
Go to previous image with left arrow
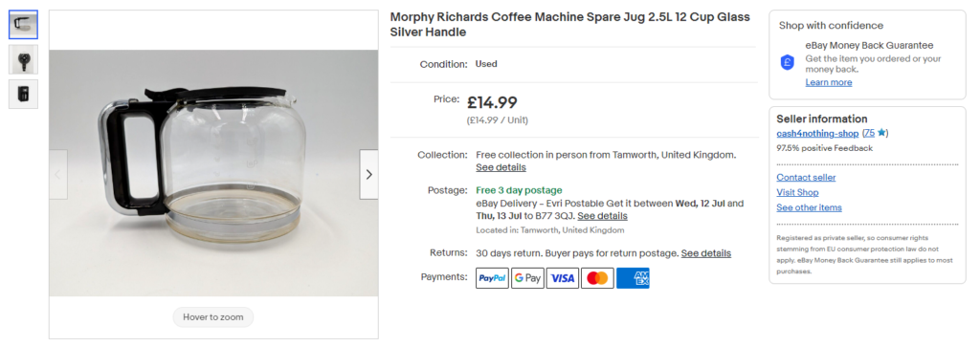58,175
